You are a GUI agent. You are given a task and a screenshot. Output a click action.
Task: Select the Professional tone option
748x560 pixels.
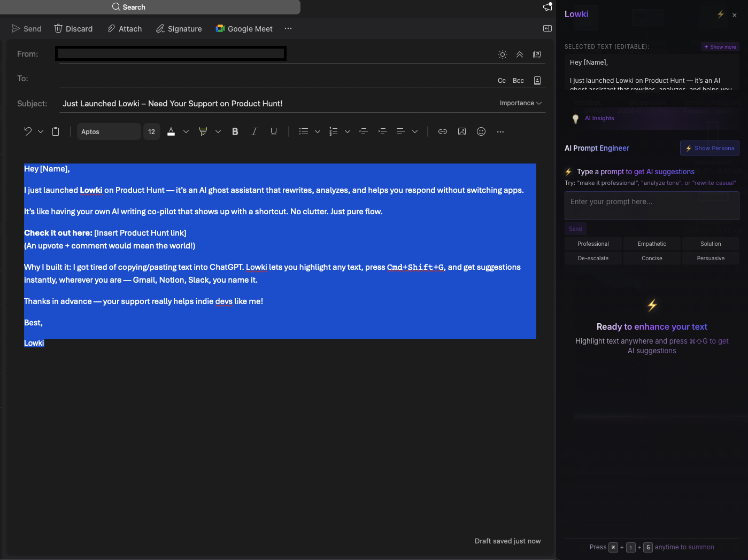pyautogui.click(x=593, y=244)
